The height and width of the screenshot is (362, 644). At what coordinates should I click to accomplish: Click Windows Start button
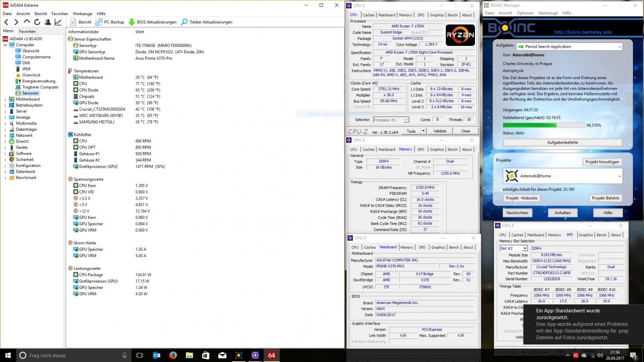[x=8, y=355]
